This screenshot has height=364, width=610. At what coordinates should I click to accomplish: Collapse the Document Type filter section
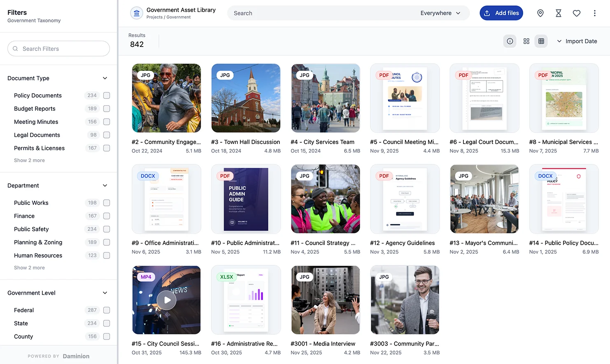(x=105, y=78)
